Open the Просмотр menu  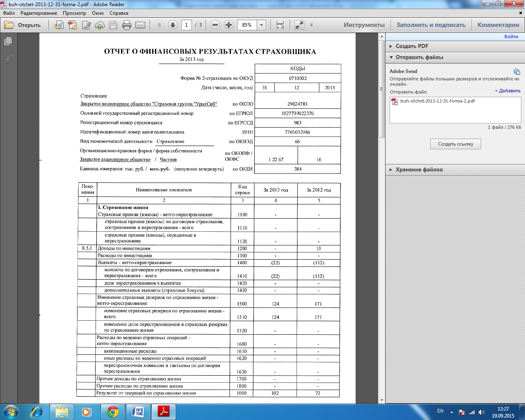(75, 13)
